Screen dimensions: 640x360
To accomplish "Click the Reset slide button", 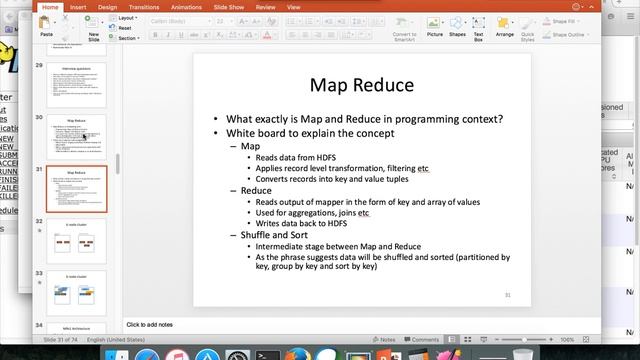I will [120, 28].
